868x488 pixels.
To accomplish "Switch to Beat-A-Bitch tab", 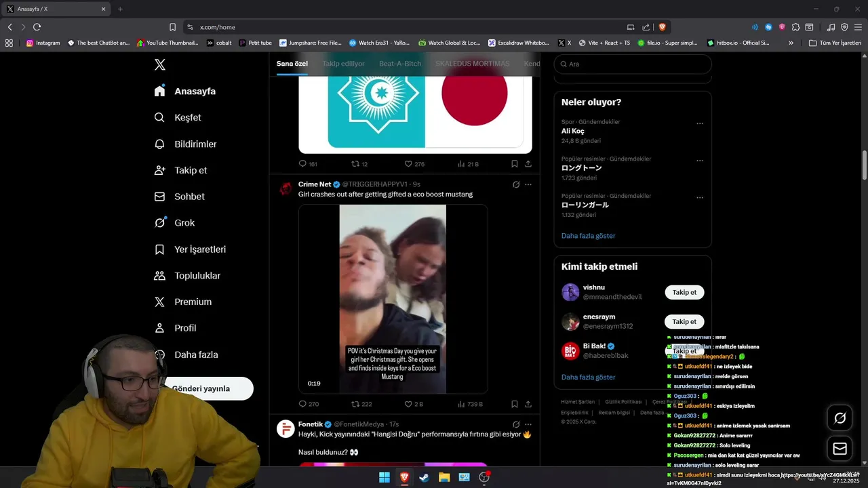I will coord(400,64).
